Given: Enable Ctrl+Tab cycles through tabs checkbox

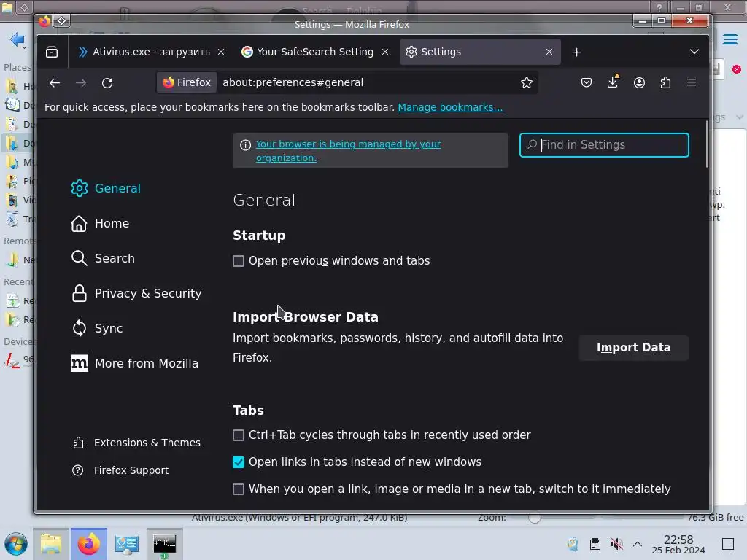Looking at the screenshot, I should click(239, 435).
